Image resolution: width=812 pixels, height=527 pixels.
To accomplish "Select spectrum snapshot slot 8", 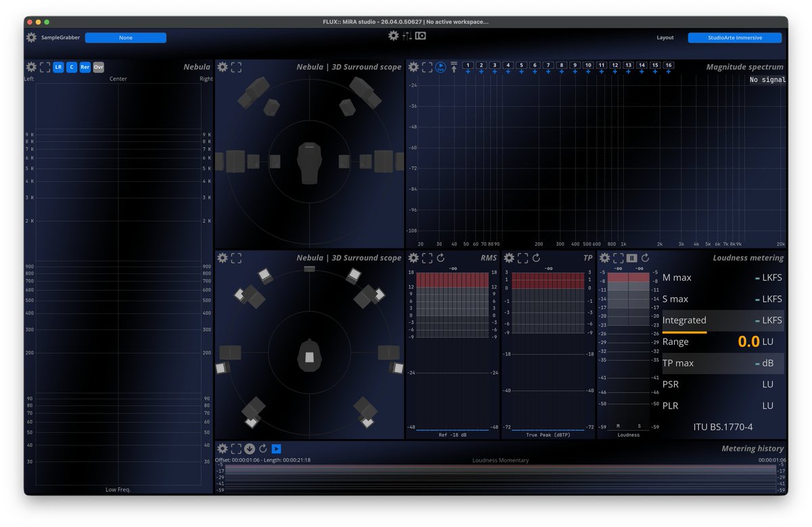I will point(562,65).
